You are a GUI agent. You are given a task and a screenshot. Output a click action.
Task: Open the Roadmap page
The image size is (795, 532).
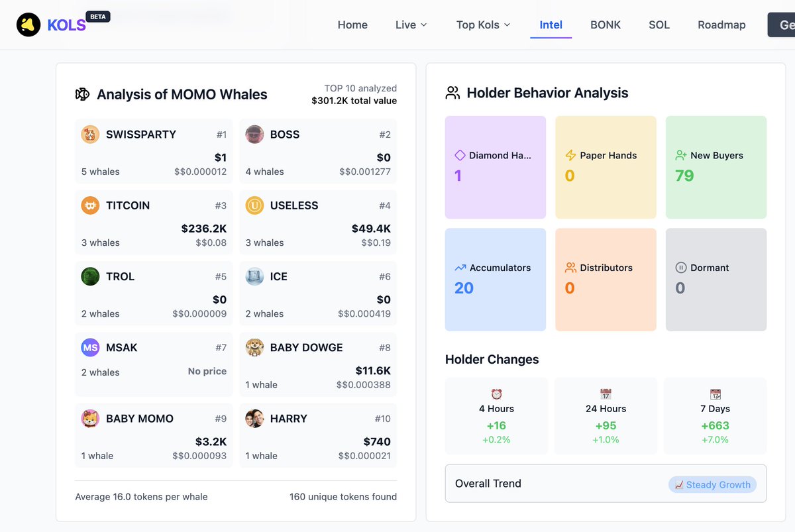click(721, 25)
